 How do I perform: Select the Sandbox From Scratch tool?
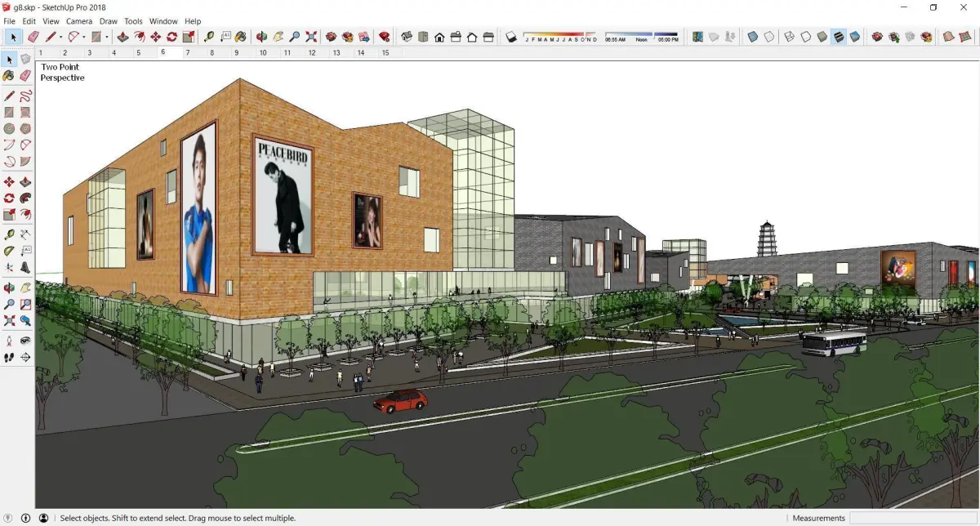pos(964,37)
